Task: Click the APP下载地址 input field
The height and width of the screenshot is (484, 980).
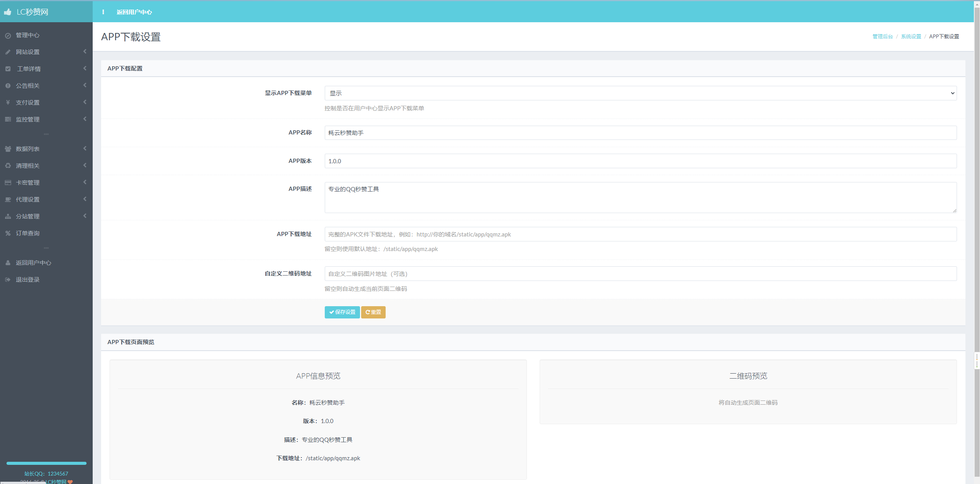Action: pos(640,234)
